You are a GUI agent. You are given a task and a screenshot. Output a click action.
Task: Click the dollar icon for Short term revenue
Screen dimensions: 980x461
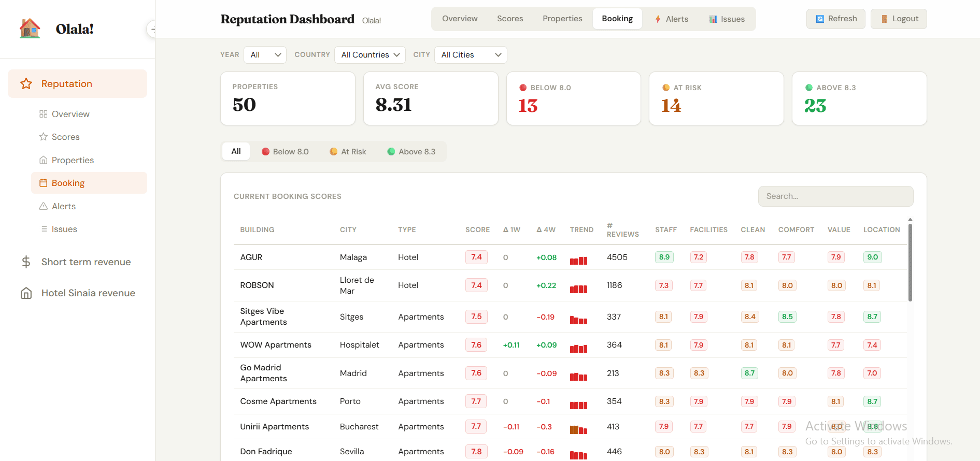26,262
